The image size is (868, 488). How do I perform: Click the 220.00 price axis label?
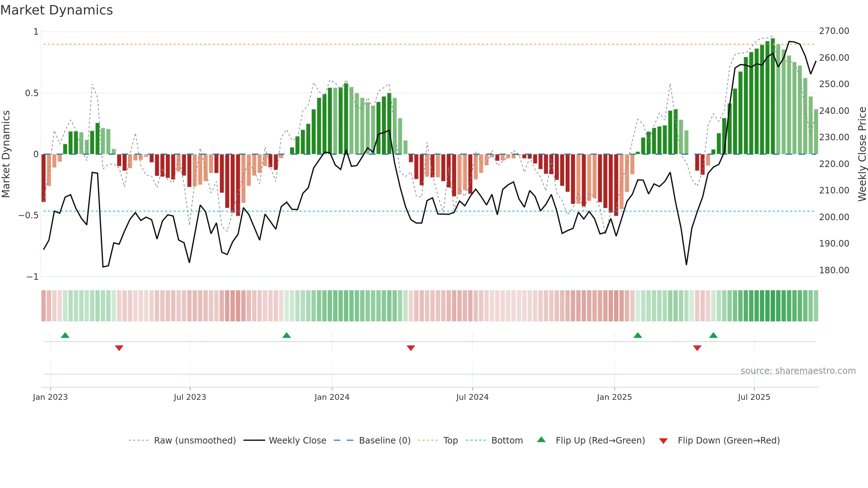(x=834, y=164)
